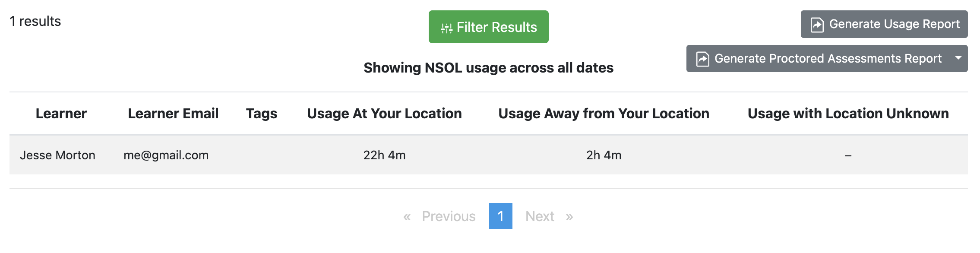Open the Filter Results panel
Screen dimensions: 980x253
[489, 27]
